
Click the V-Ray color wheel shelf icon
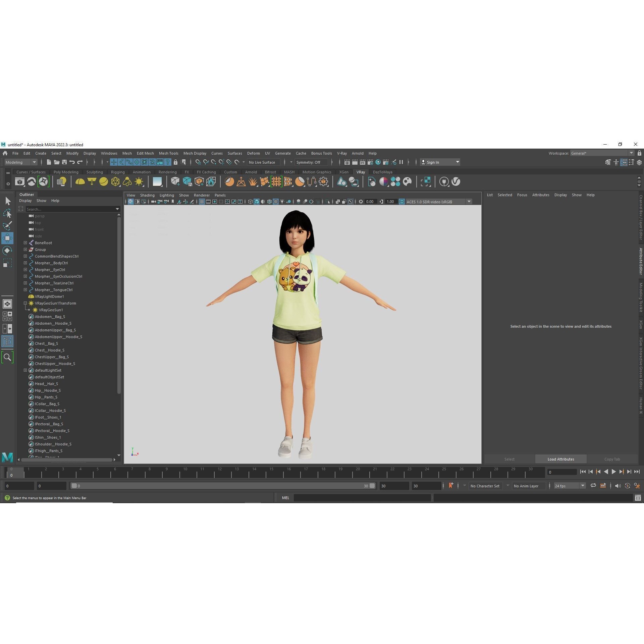[x=384, y=182]
